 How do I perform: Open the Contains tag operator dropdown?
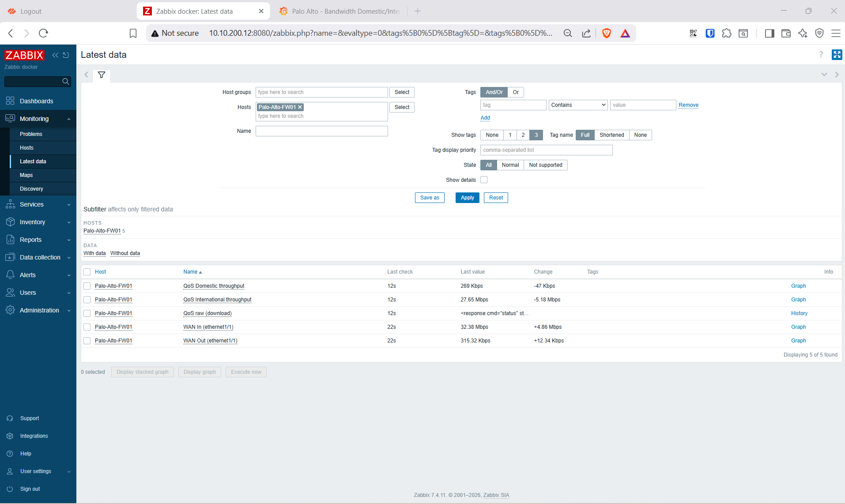coord(578,105)
